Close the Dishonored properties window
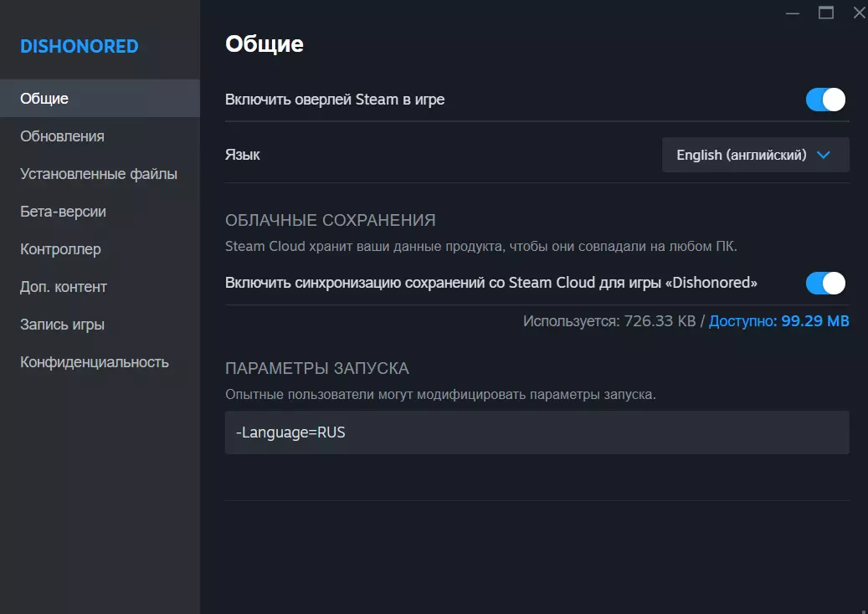Viewport: 868px width, 614px height. (859, 13)
